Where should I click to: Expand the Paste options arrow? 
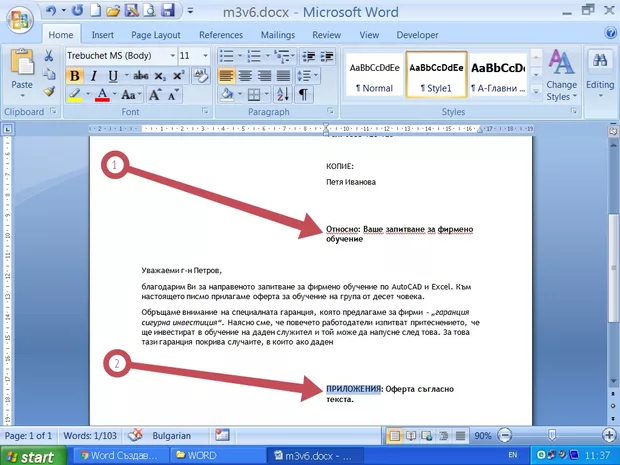pos(22,95)
